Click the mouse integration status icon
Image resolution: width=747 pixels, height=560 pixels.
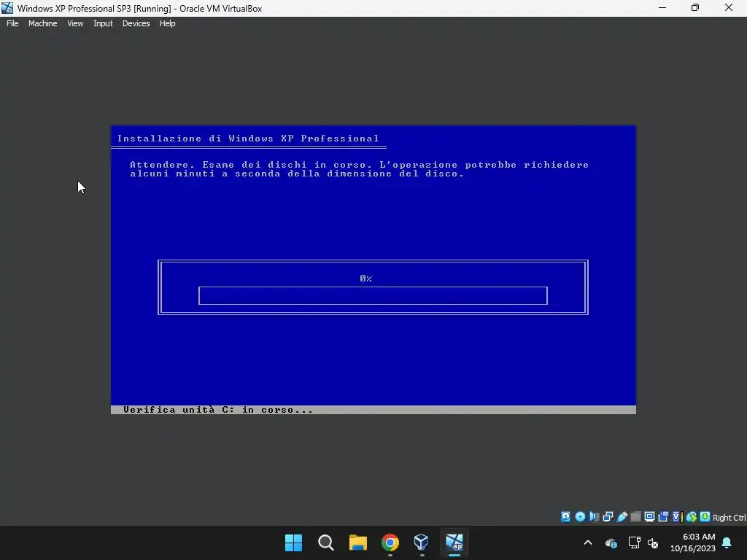pos(692,517)
